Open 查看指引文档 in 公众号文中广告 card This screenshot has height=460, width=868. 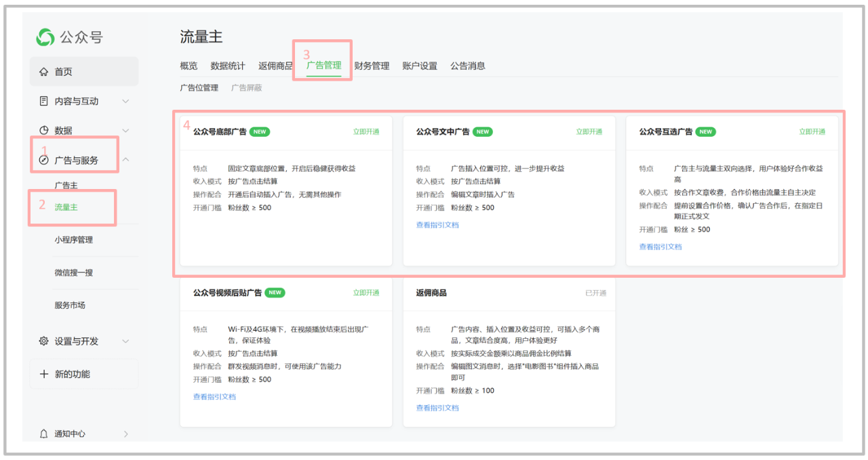[437, 225]
